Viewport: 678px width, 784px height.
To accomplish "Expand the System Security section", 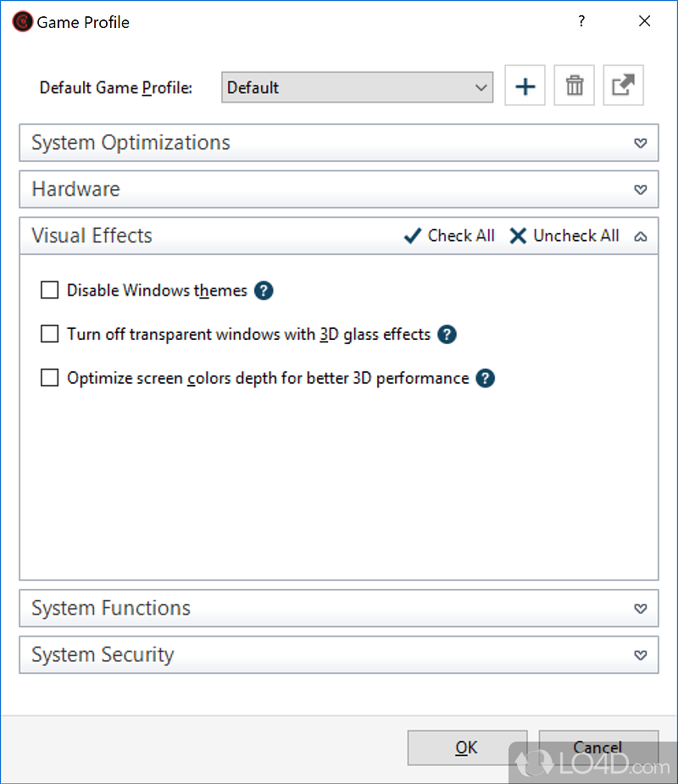I will [641, 655].
